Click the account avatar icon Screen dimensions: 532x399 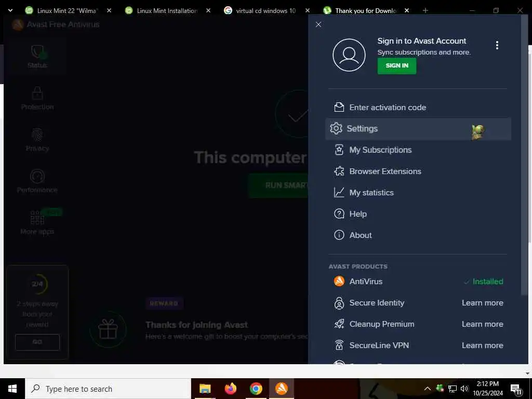click(x=349, y=55)
